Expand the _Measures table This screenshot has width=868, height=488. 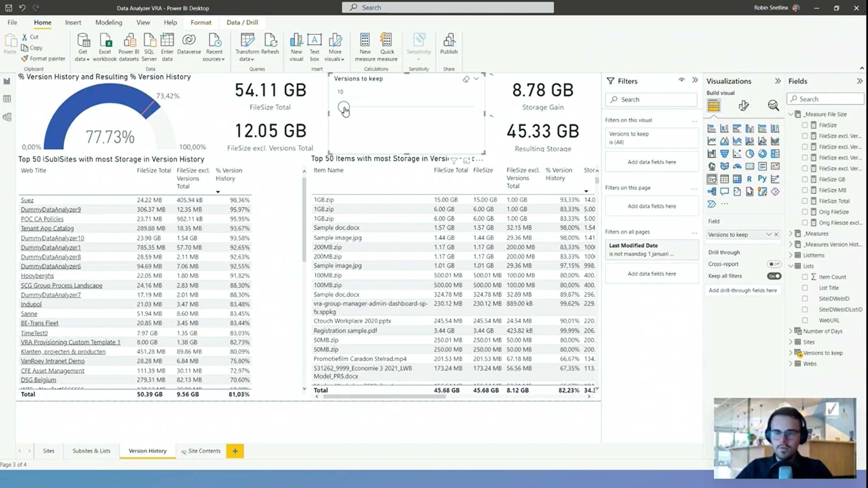pos(791,234)
